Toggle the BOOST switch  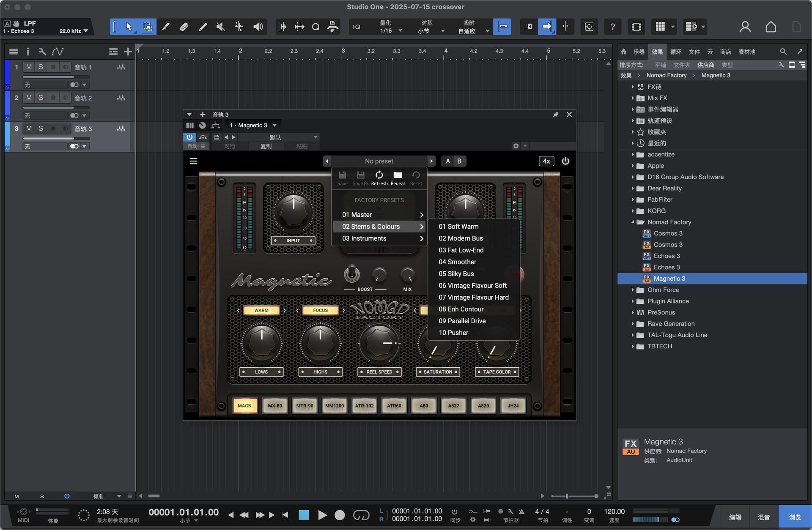[x=351, y=274]
